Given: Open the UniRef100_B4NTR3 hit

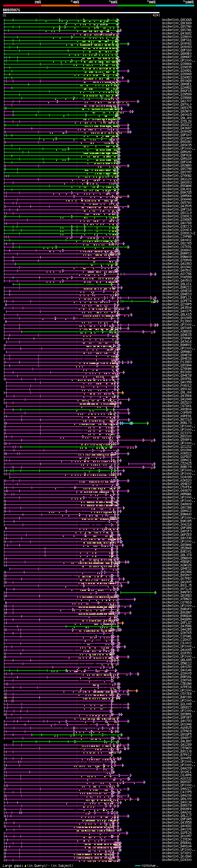Looking at the screenshot, I should [177, 592].
